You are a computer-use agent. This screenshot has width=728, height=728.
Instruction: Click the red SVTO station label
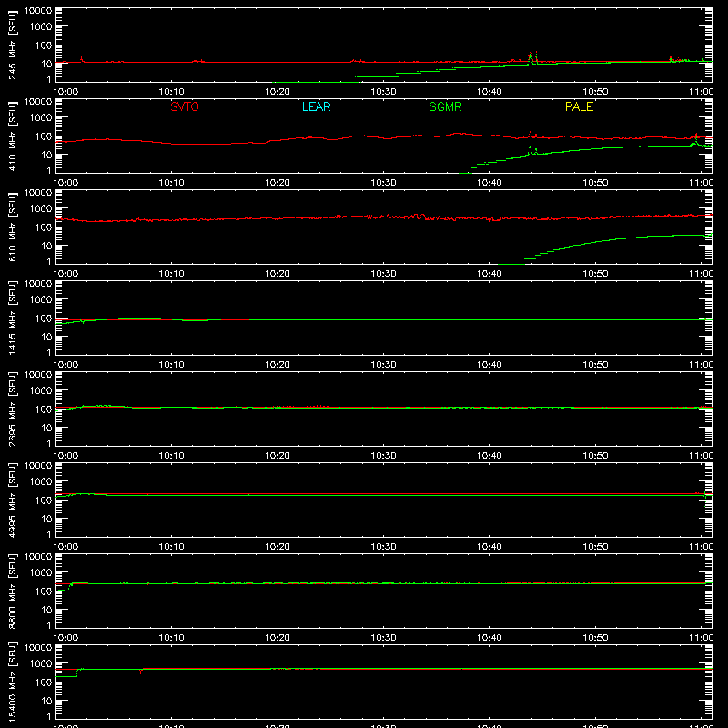[185, 106]
